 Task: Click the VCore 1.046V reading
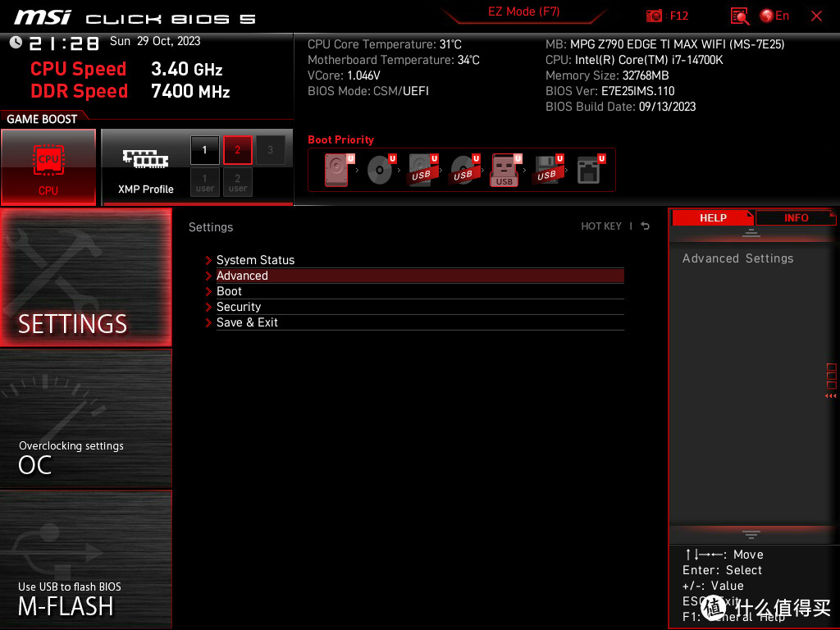point(344,75)
